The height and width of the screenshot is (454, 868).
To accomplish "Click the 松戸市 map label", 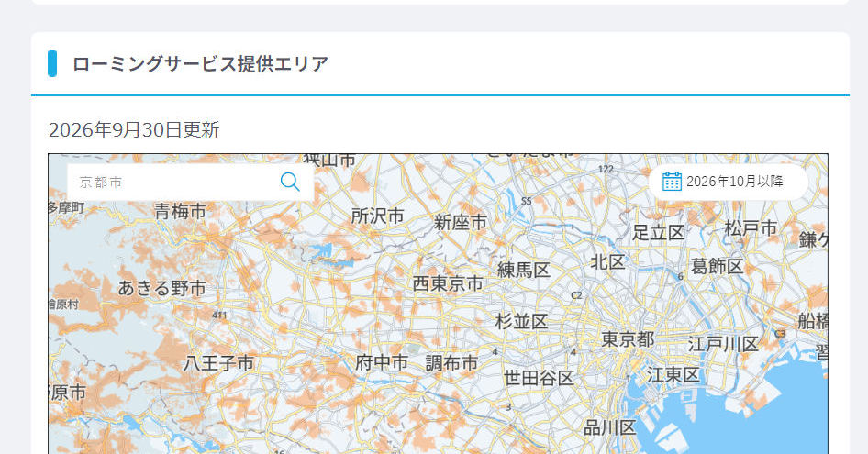I will coord(751,228).
